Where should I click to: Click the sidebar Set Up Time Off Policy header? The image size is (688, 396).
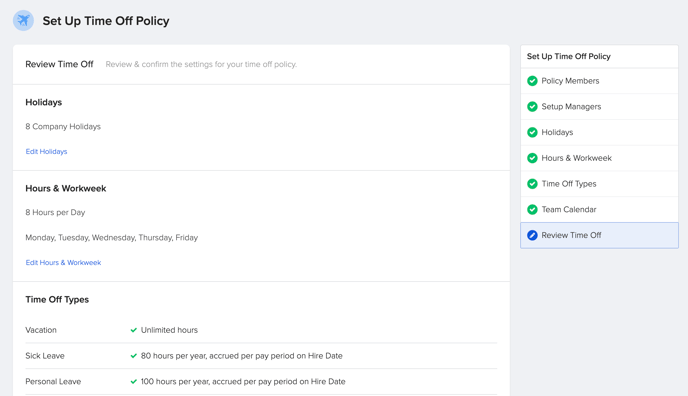pyautogui.click(x=569, y=56)
